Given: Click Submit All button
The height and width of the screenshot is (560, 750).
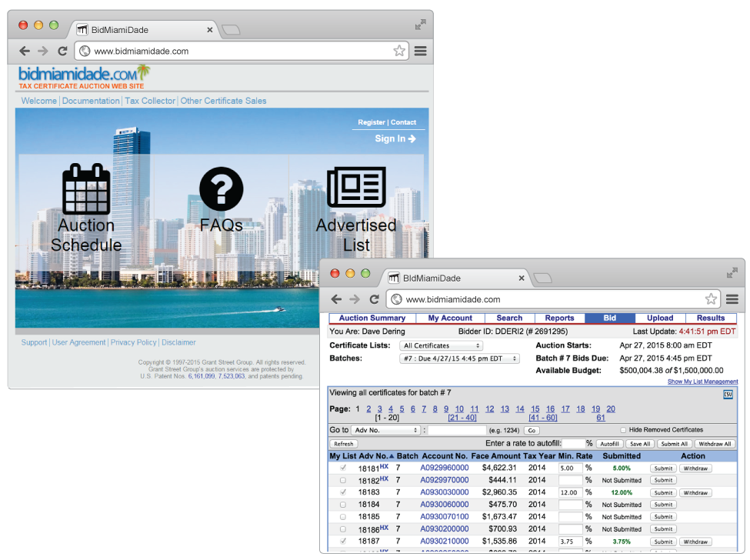Looking at the screenshot, I should click(674, 444).
